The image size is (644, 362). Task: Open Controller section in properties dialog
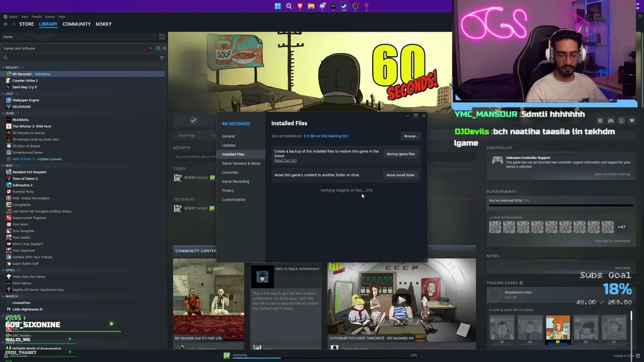(230, 172)
